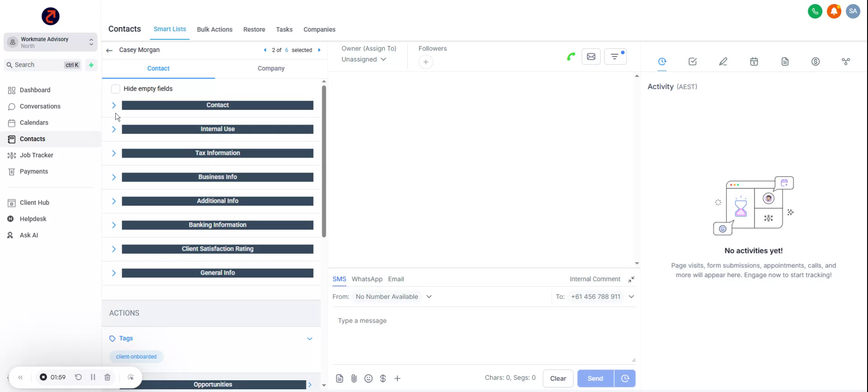Open the Payments dollar icon in right panel
Image resolution: width=868 pixels, height=392 pixels.
pyautogui.click(x=816, y=62)
